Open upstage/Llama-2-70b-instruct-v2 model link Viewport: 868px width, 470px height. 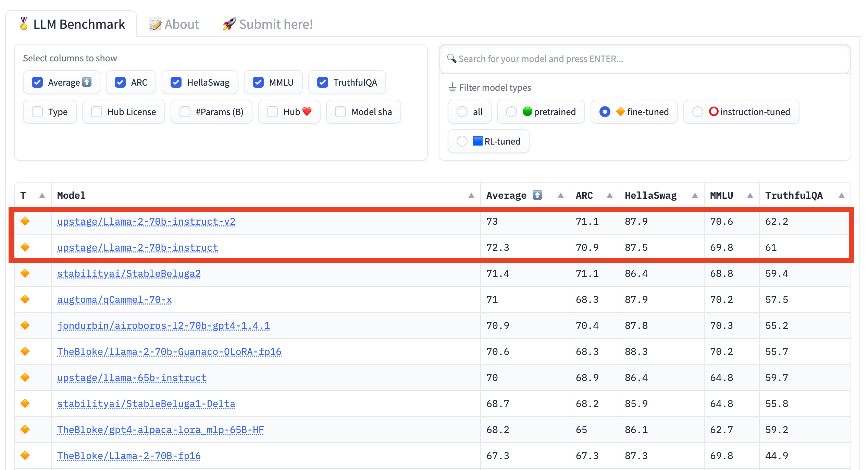pos(146,222)
